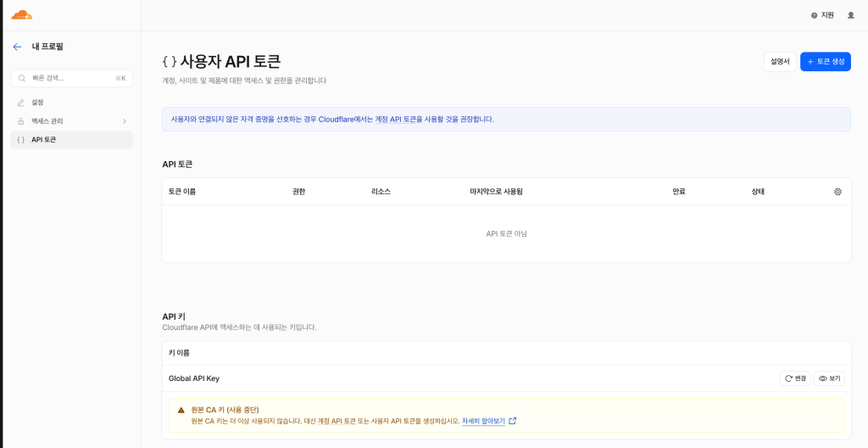Click the Cloudflare cloud logo
This screenshot has height=448, width=868.
[x=21, y=15]
